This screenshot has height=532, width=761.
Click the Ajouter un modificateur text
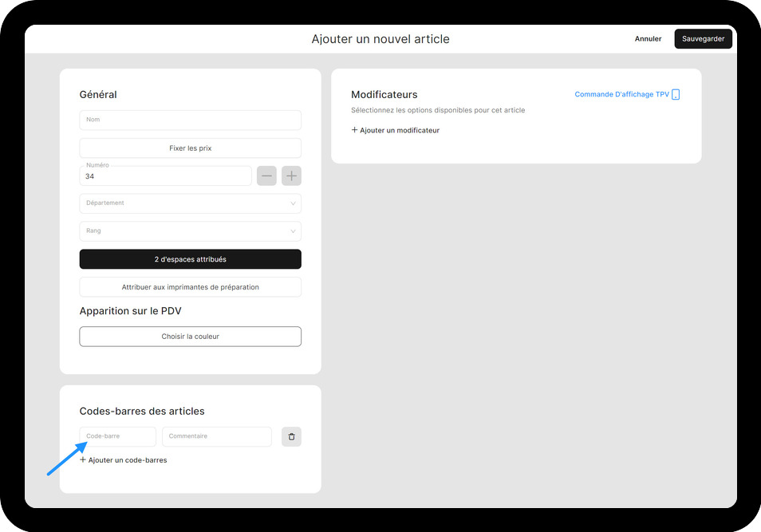(x=400, y=130)
